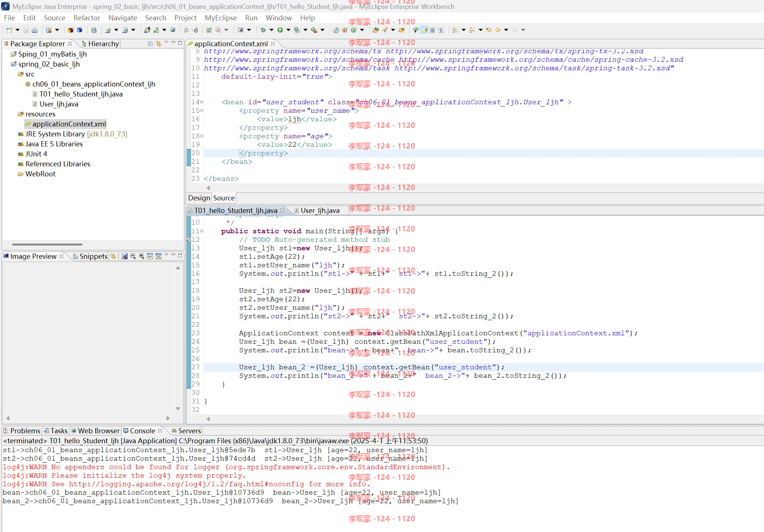The width and height of the screenshot is (764, 532).
Task: Switch to the Snippets tab
Action: point(90,256)
